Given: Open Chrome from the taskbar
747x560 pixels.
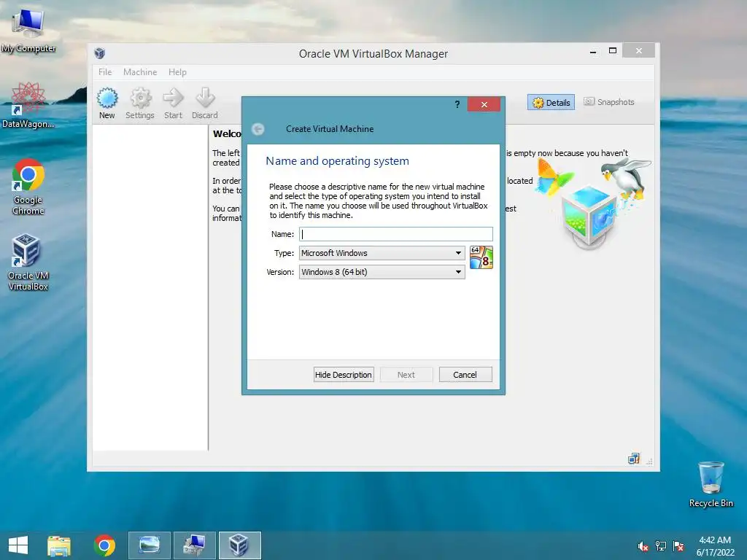Looking at the screenshot, I should coord(104,545).
